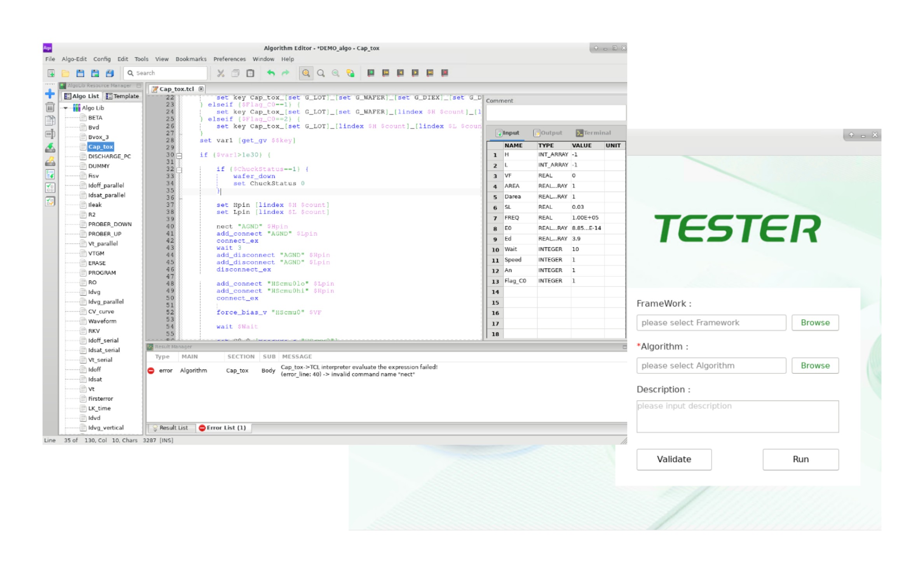924x573 pixels.
Task: Switch to the Template tab
Action: point(123,96)
